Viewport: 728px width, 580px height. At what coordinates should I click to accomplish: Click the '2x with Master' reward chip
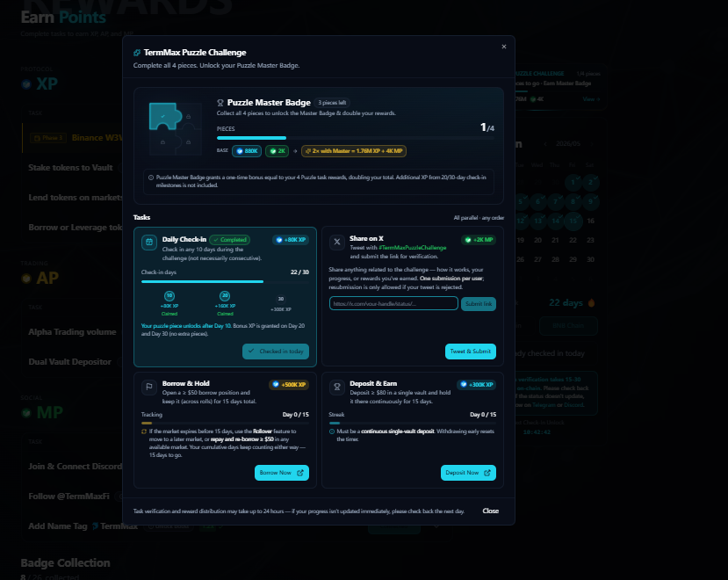pyautogui.click(x=354, y=151)
